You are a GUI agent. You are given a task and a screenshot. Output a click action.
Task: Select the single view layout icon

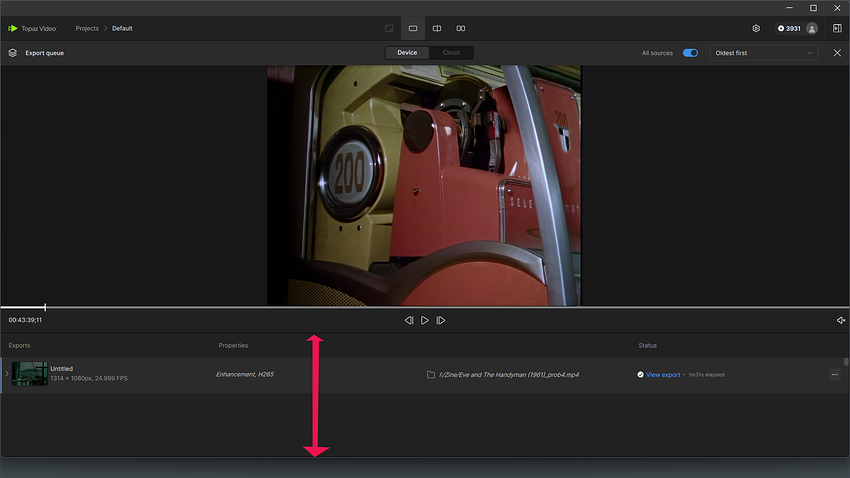pos(413,28)
